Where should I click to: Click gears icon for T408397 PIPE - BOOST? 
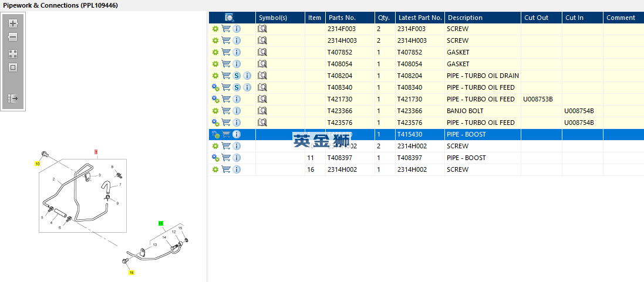215,158
